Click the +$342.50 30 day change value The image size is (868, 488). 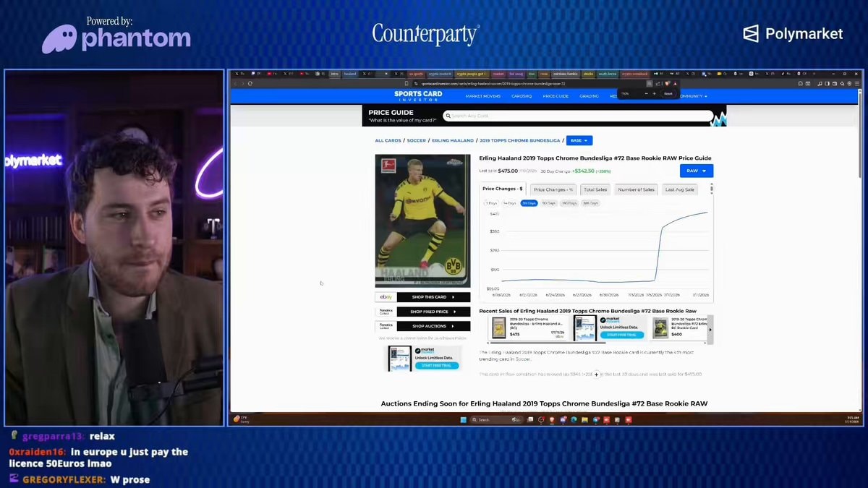[583, 171]
